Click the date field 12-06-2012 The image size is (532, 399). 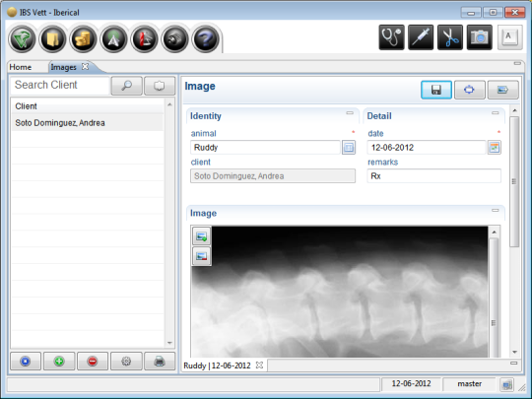[x=427, y=148]
